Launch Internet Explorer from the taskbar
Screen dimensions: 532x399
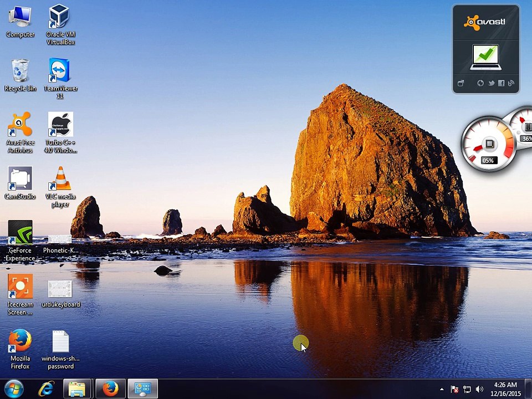[x=47, y=389]
